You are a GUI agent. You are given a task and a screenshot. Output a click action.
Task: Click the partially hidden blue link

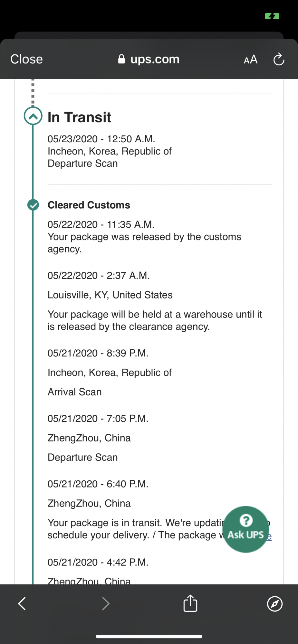point(269,536)
